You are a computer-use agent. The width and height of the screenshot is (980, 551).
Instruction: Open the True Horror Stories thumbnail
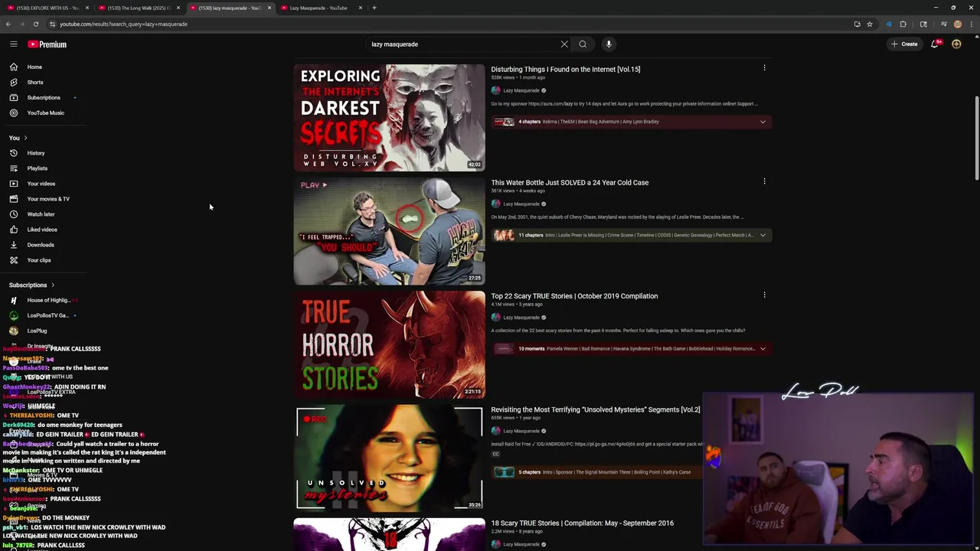point(389,344)
